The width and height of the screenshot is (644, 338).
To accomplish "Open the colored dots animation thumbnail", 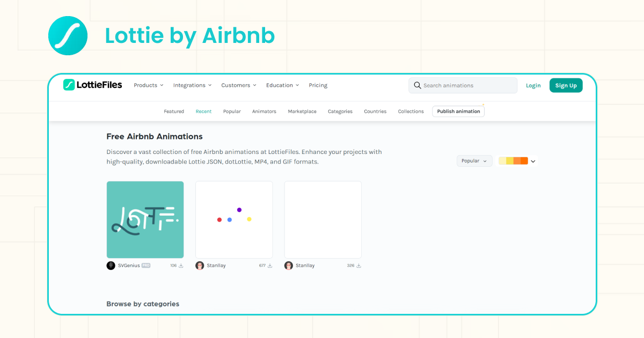I will point(234,219).
